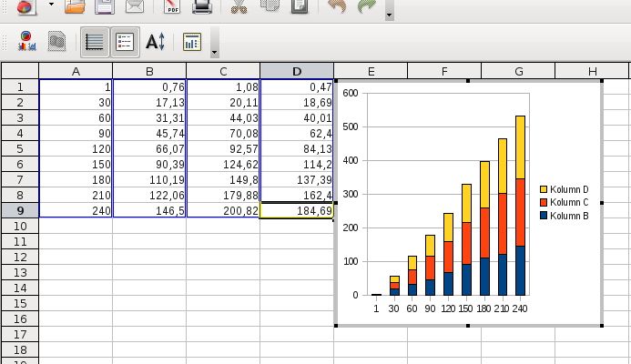Click active cell containing 184,69
Image resolution: width=631 pixels, height=364 pixels.
point(297,210)
